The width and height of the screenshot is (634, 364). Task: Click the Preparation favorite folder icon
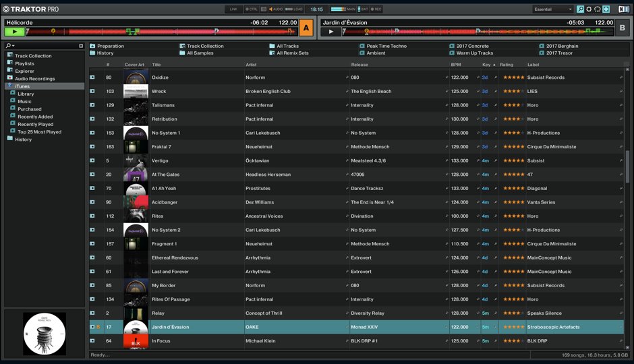(x=92, y=46)
